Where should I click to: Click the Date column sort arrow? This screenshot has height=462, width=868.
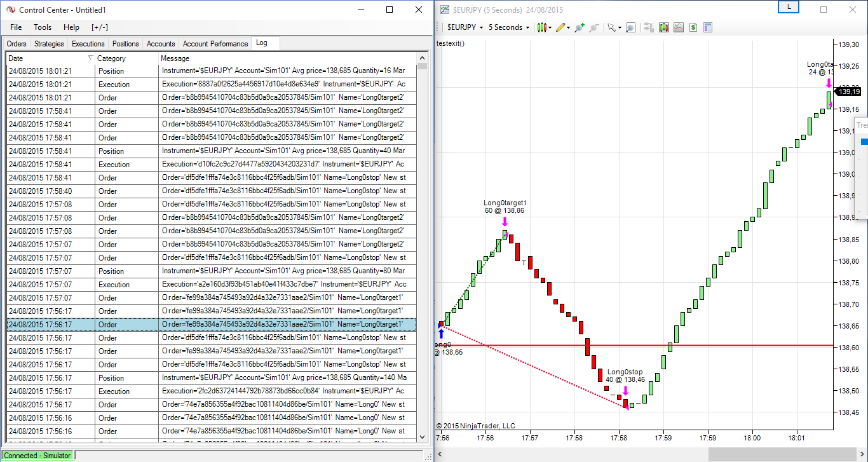click(90, 58)
